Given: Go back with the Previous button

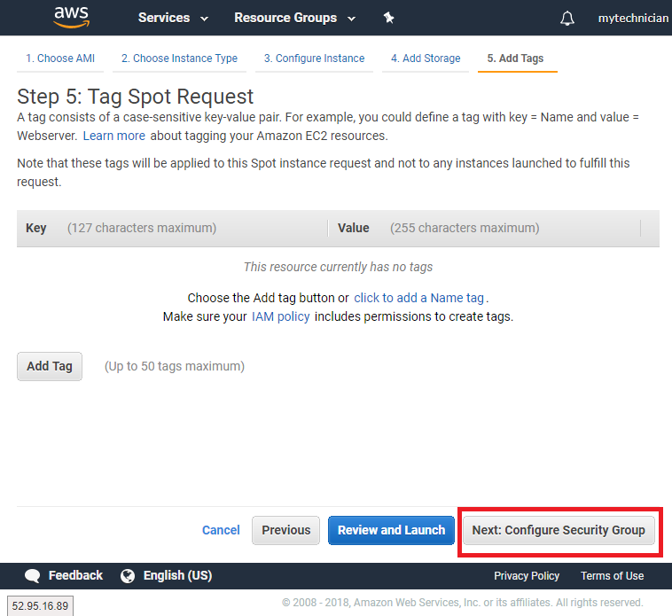Looking at the screenshot, I should coord(285,530).
